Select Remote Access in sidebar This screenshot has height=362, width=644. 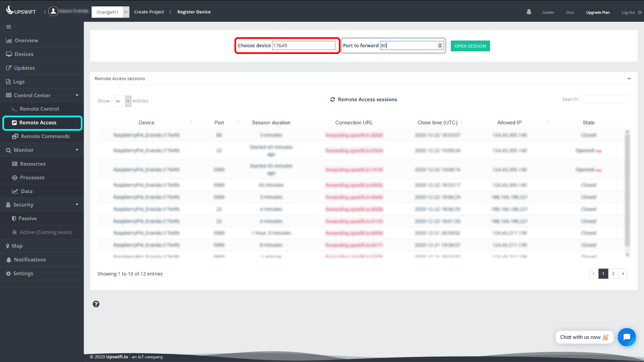click(x=42, y=123)
